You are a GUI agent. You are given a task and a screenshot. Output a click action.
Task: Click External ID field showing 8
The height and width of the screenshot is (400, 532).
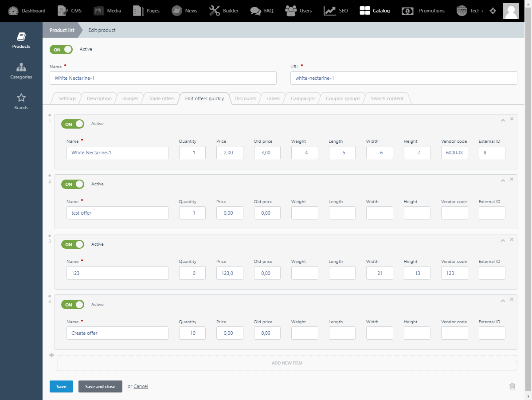coord(492,153)
